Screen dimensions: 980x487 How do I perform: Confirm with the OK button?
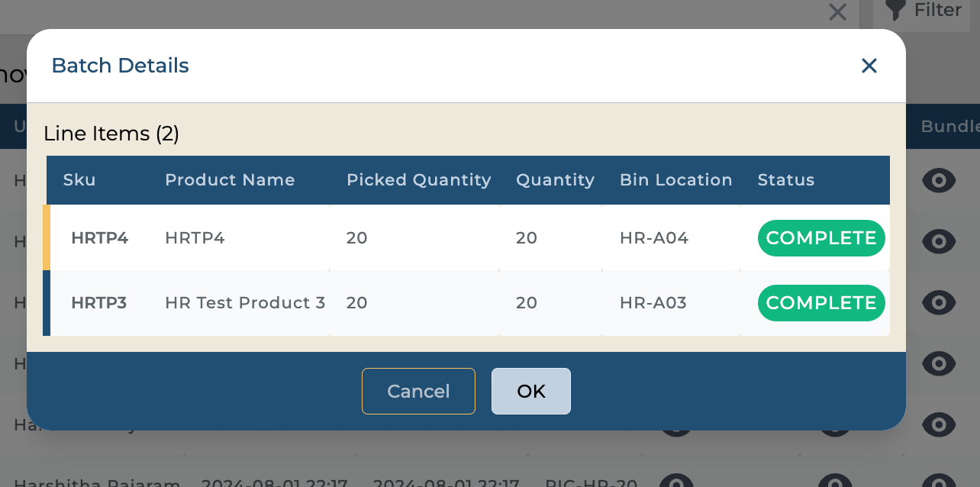(531, 392)
